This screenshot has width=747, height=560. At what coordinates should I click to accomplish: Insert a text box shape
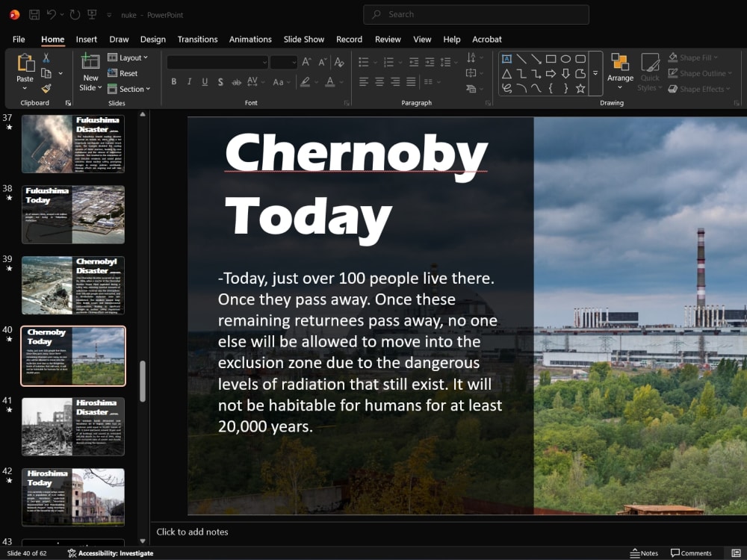tap(507, 59)
